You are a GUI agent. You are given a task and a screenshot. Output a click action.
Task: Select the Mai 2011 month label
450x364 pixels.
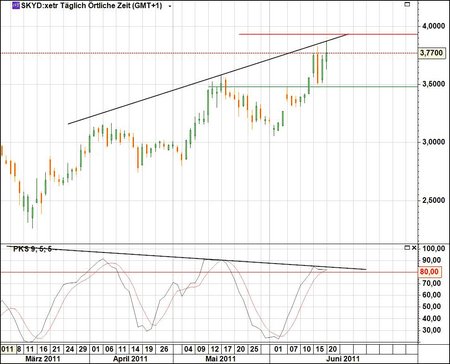220,359
